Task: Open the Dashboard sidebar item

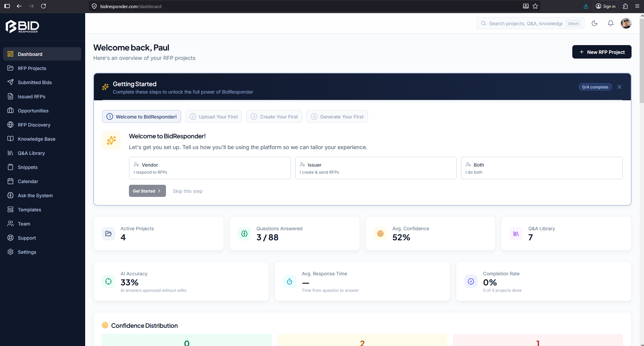Action: point(42,54)
